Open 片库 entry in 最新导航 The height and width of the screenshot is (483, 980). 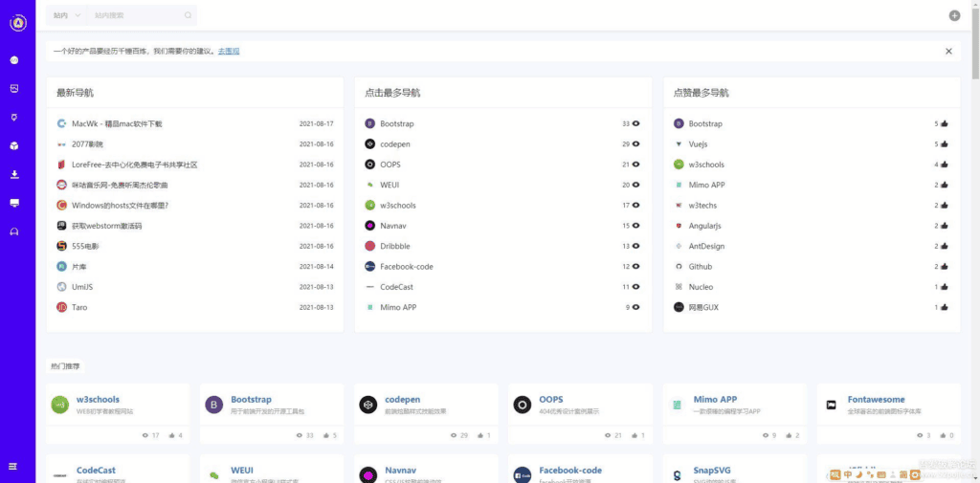pyautogui.click(x=78, y=267)
